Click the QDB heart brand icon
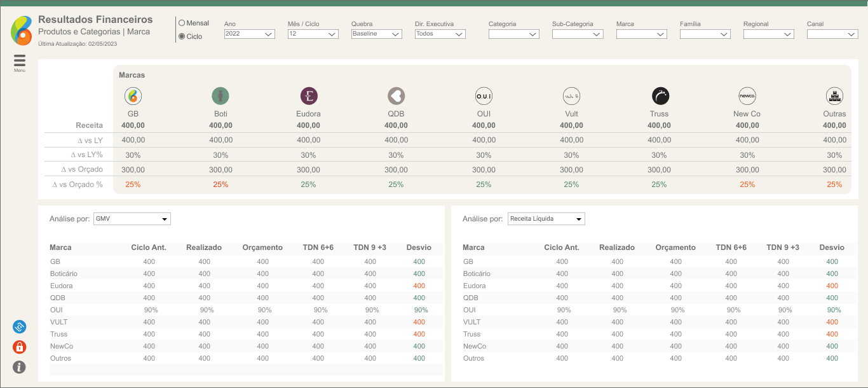This screenshot has width=868, height=388. coord(397,96)
